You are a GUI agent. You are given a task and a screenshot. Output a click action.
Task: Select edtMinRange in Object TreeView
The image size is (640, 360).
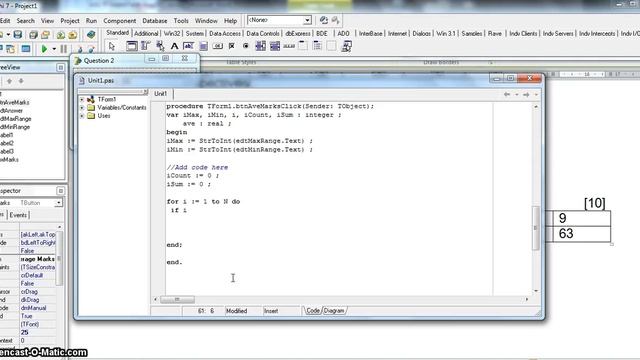coord(15,127)
